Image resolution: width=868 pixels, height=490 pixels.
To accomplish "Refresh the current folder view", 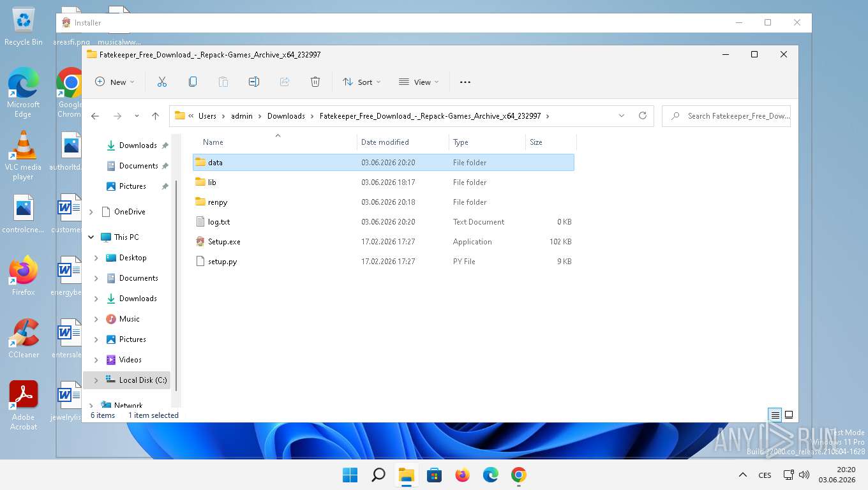I will point(643,116).
